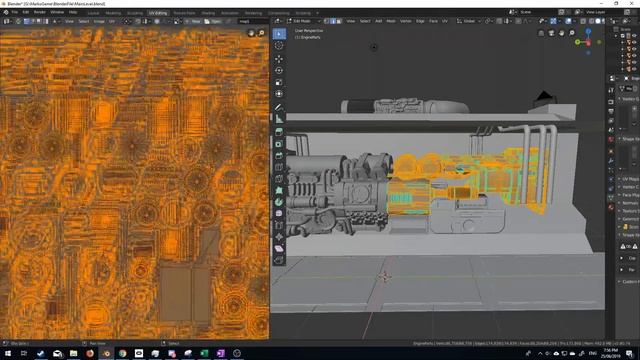Select the Shrink/Fatten tool
The height and width of the screenshot is (360, 640).
(279, 237)
